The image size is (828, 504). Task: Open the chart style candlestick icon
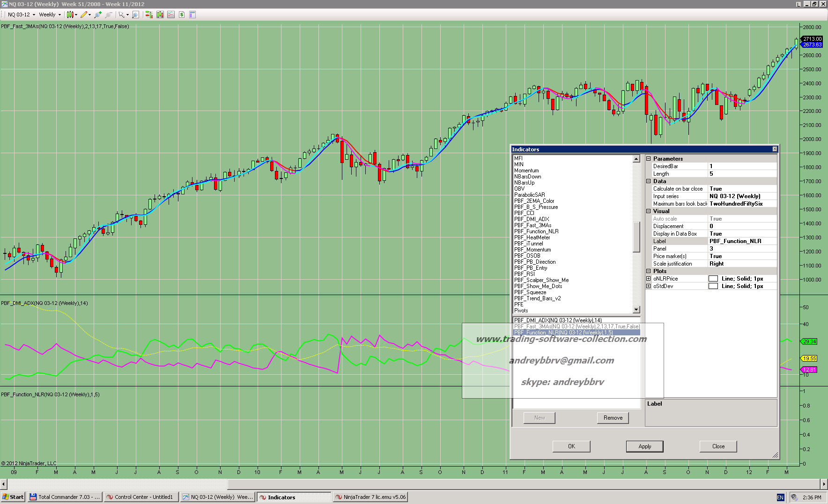pyautogui.click(x=70, y=15)
